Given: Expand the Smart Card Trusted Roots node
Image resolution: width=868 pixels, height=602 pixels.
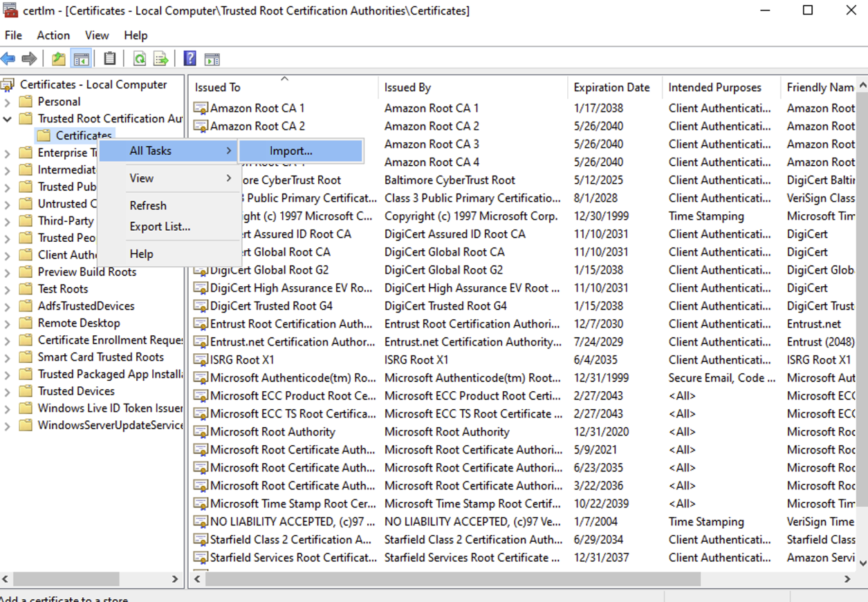Looking at the screenshot, I should (8, 357).
